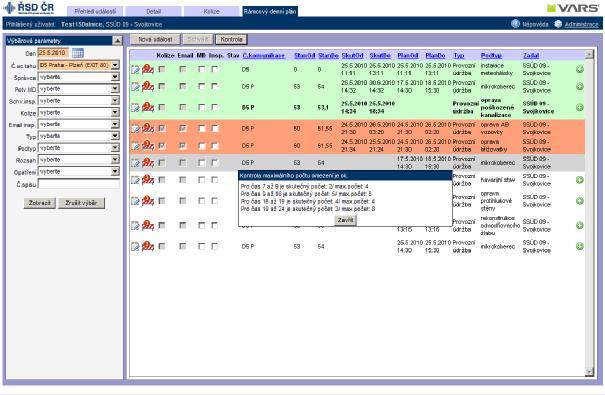The height and width of the screenshot is (395, 605).
Task: Click red icon in oprava AB vozovky row
Action: pyautogui.click(x=148, y=128)
